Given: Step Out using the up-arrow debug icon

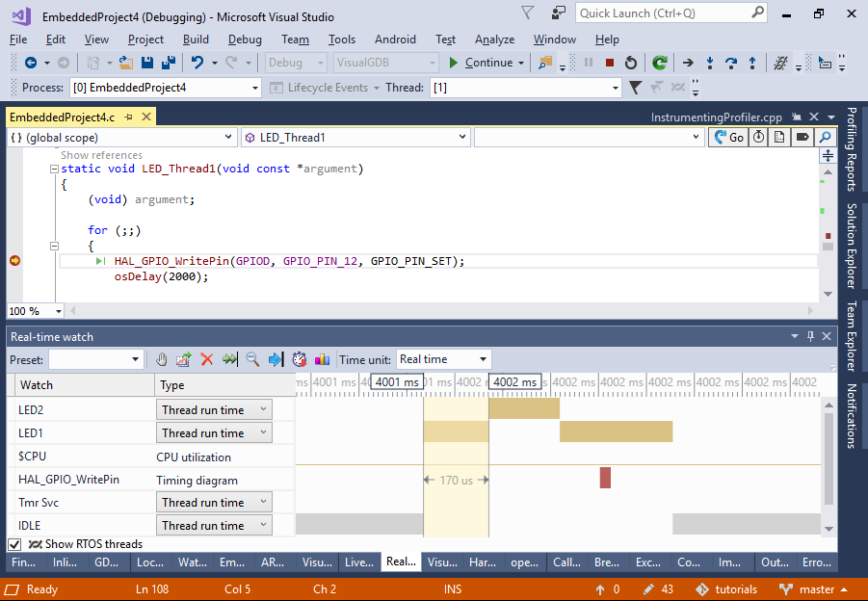Looking at the screenshot, I should click(752, 64).
